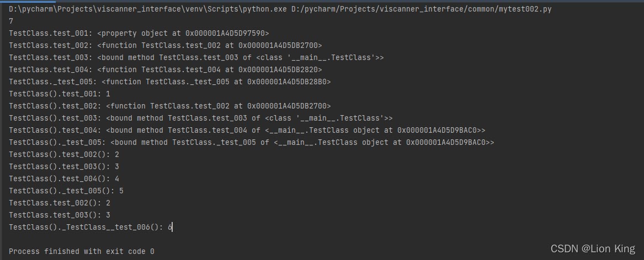Click the TestClass().test_002 function address line

click(169, 106)
